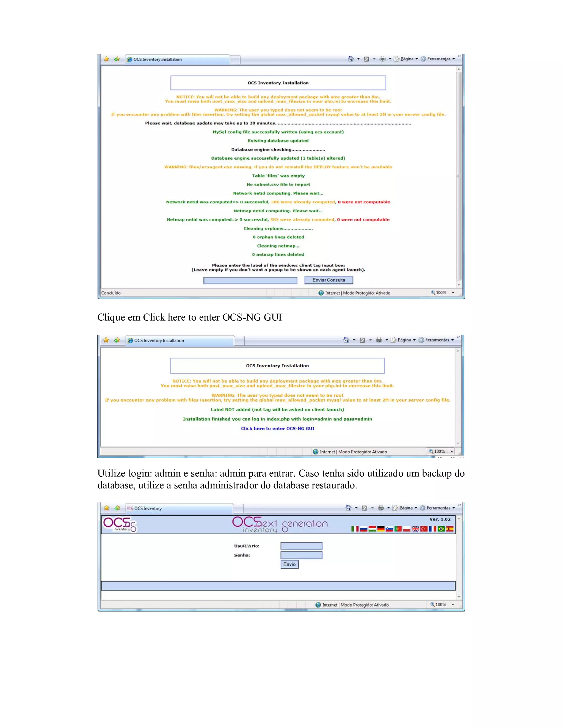Expand Home dropdown arrow in Enviar Consulta window
The width and height of the screenshot is (563, 728).
point(358,59)
